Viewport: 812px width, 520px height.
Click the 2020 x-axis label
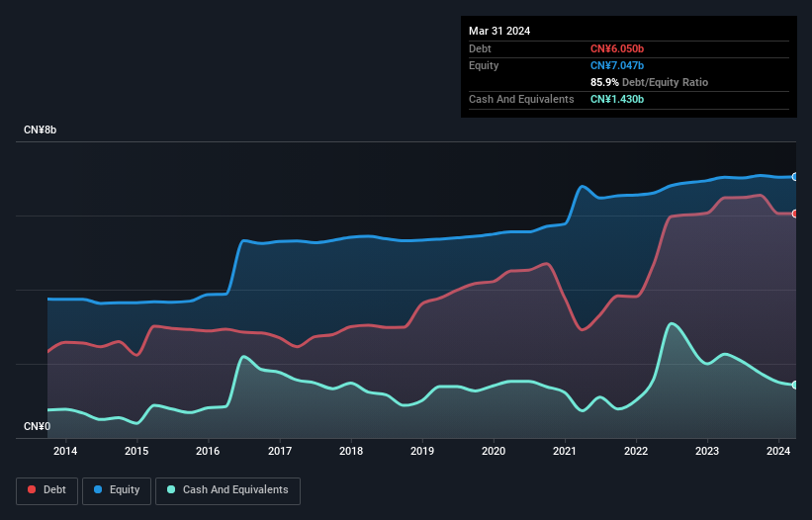494,451
